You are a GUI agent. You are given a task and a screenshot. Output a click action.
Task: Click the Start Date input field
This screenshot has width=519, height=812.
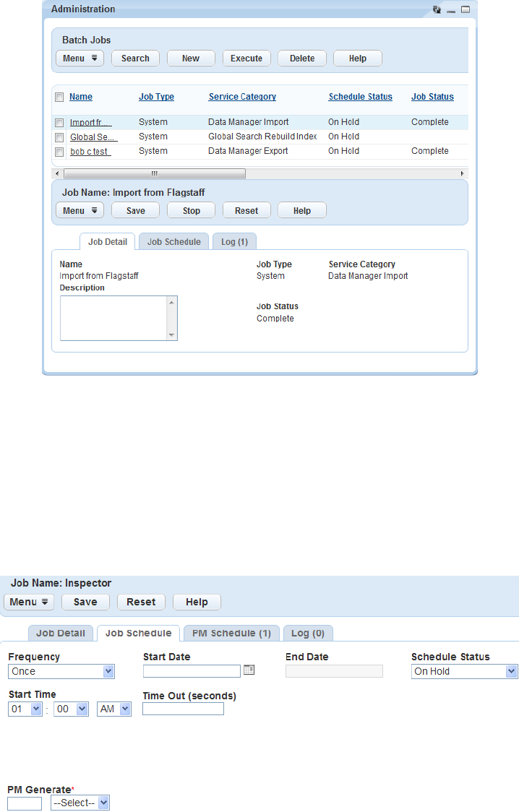(192, 671)
